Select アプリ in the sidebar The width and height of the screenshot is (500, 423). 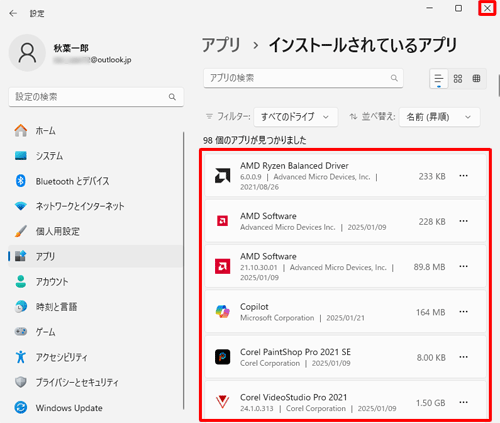click(95, 256)
